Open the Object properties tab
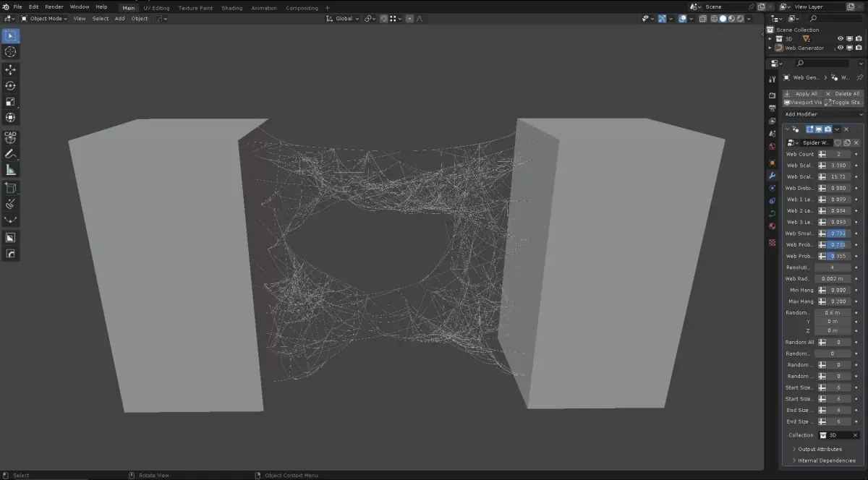868x480 pixels. (x=773, y=163)
